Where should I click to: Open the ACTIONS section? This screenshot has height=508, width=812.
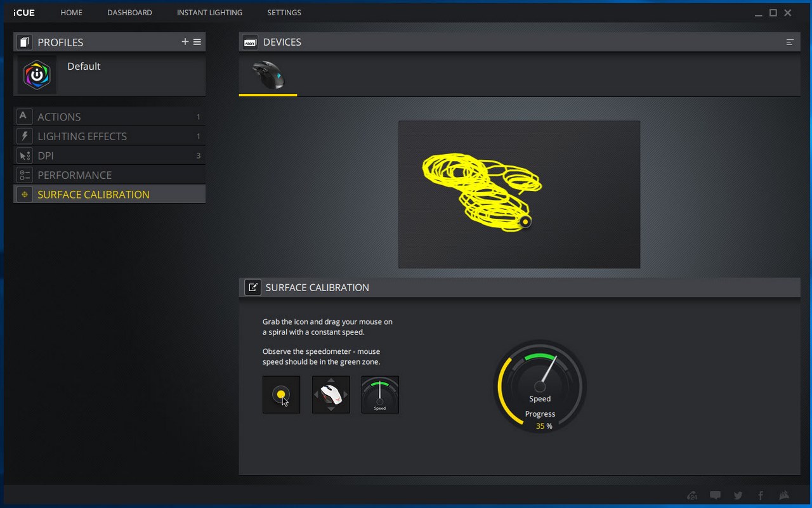click(x=109, y=117)
